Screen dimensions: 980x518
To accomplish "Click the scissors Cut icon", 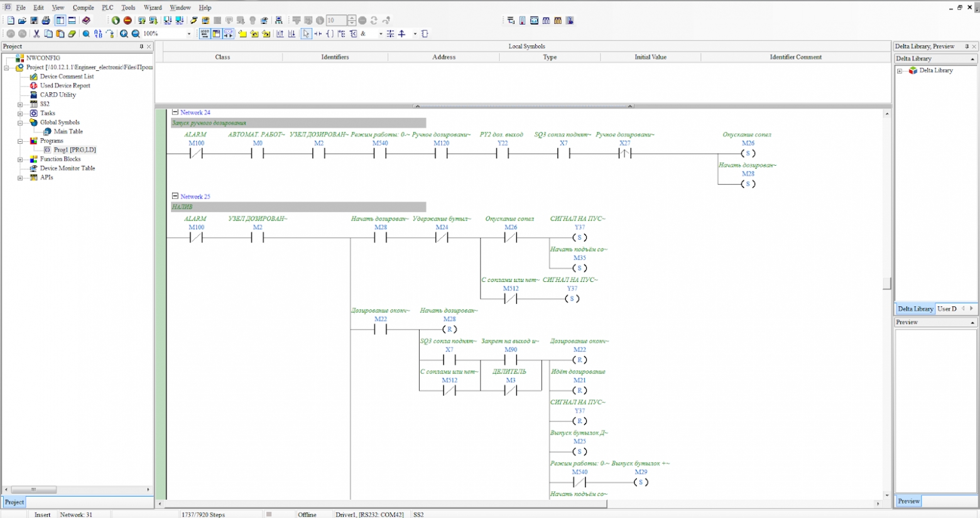I will [x=36, y=34].
